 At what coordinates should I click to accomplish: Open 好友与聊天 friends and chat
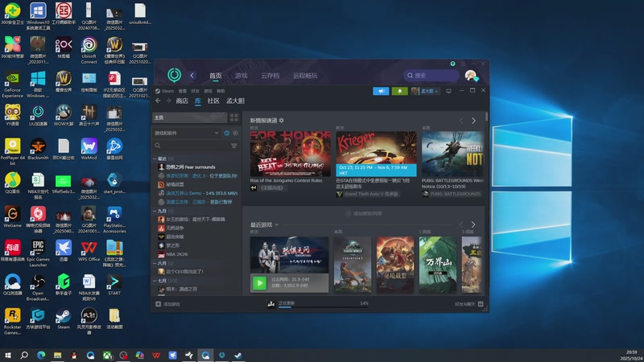[469, 304]
